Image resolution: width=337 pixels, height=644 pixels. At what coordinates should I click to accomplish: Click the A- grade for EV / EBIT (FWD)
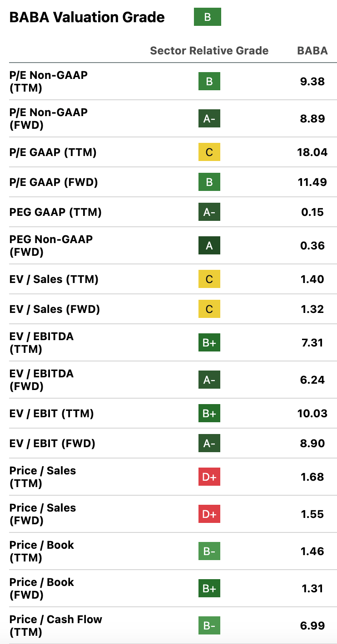(x=209, y=444)
